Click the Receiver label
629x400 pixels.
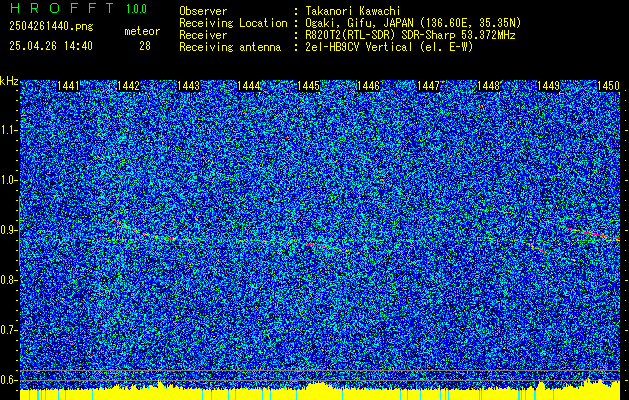click(203, 35)
